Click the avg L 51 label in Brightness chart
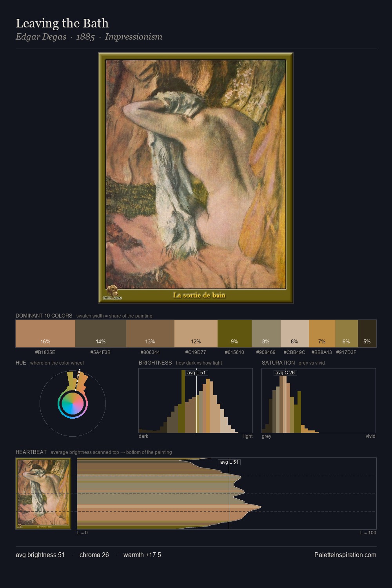 click(196, 373)
